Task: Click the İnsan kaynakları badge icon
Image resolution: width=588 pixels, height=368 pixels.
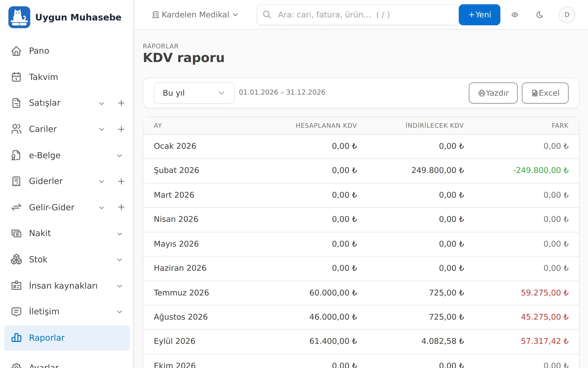Action: coord(16,286)
